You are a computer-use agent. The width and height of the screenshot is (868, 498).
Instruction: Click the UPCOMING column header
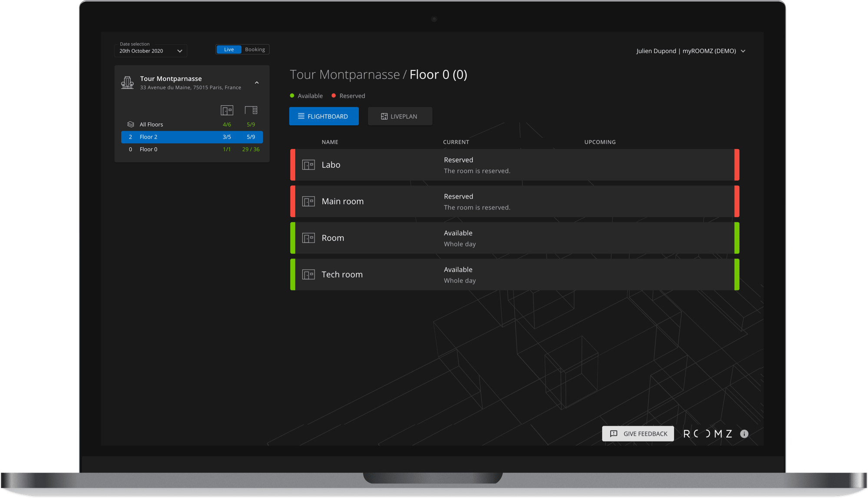coord(600,142)
